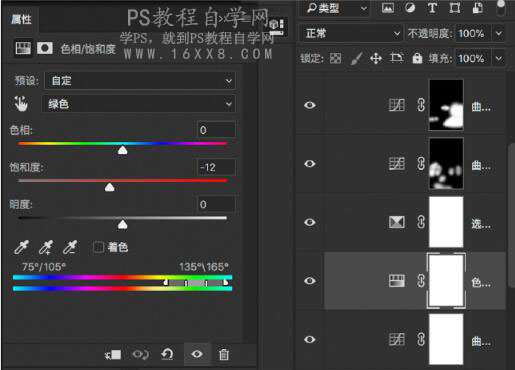
Task: Click the saturation slider handle
Action: (x=110, y=188)
